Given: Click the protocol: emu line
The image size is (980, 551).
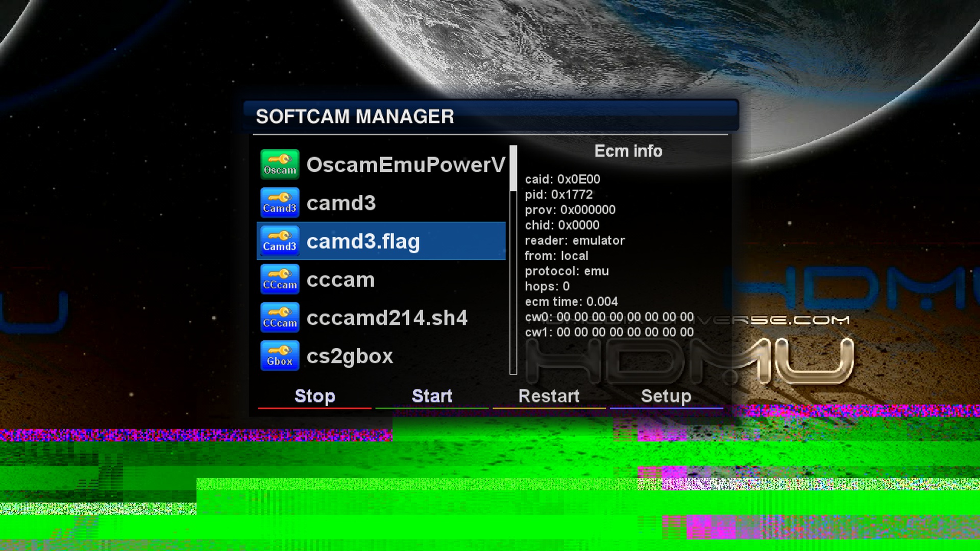Looking at the screenshot, I should click(x=567, y=271).
